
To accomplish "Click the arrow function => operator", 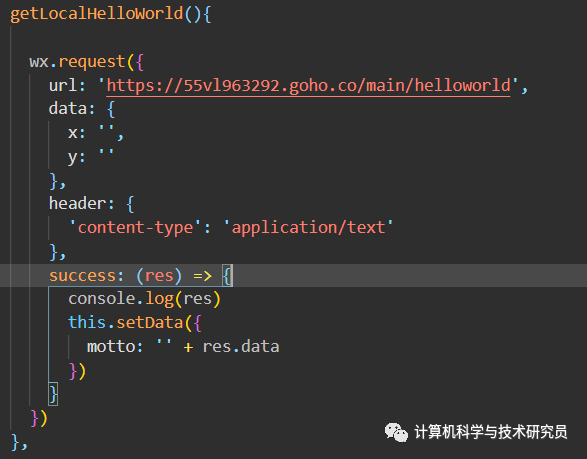I will click(x=203, y=276).
